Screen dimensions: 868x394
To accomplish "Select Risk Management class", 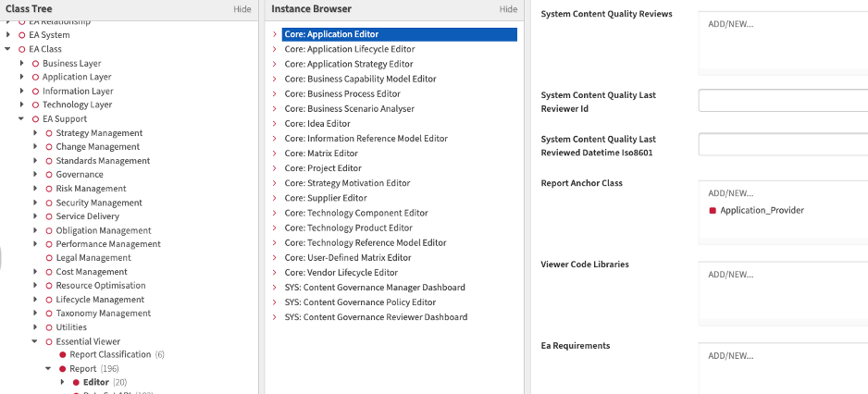I will tap(91, 188).
